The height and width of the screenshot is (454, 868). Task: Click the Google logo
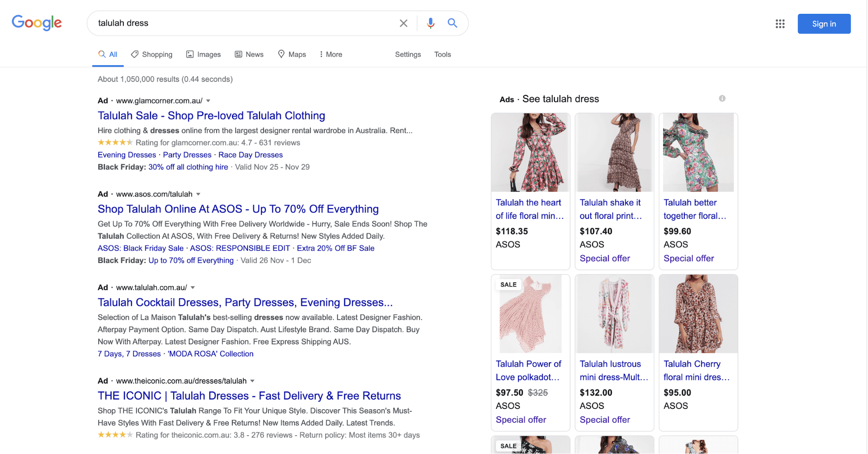pyautogui.click(x=37, y=23)
